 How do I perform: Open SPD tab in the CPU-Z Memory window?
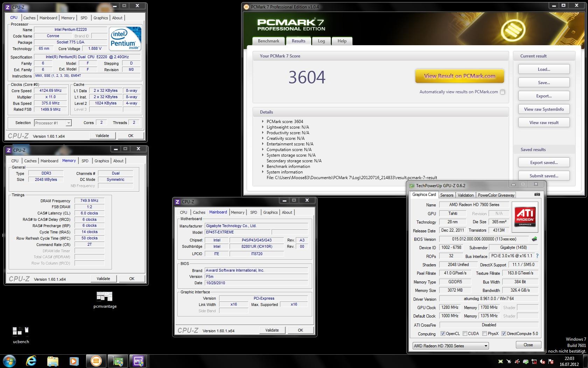coord(85,161)
